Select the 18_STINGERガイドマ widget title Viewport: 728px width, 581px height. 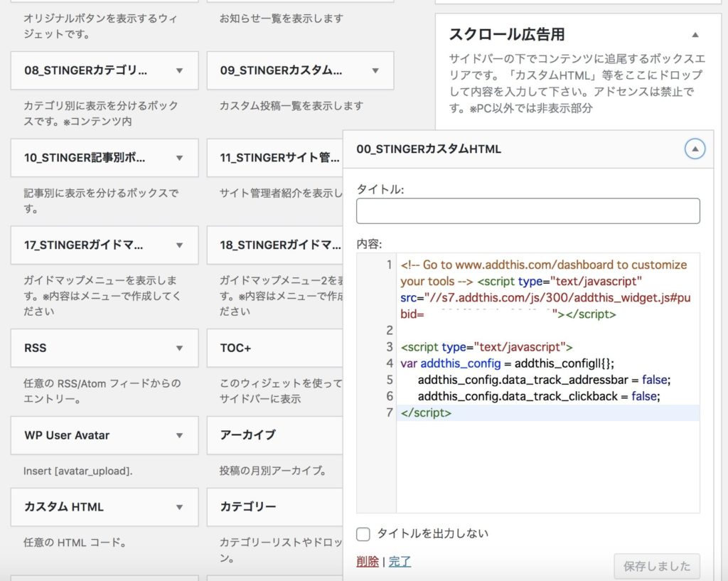pos(280,245)
